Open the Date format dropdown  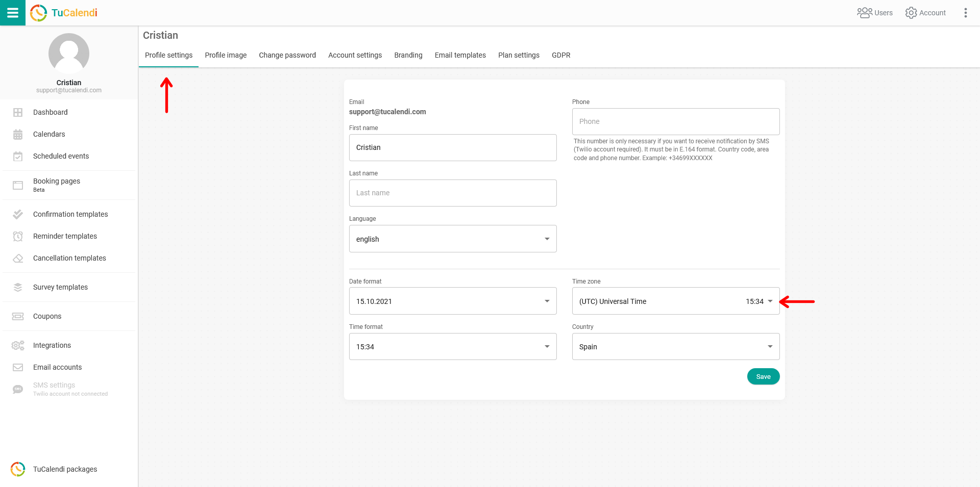click(x=452, y=301)
